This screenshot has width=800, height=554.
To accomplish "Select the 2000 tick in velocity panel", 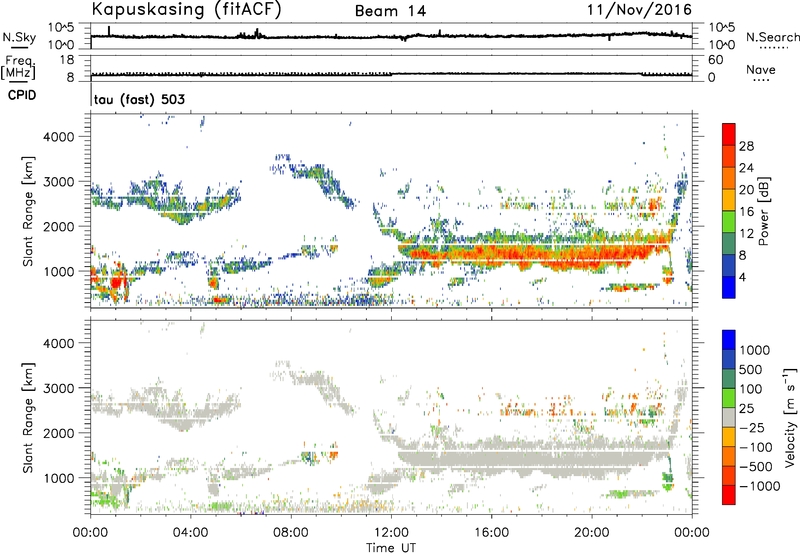I will click(x=58, y=433).
